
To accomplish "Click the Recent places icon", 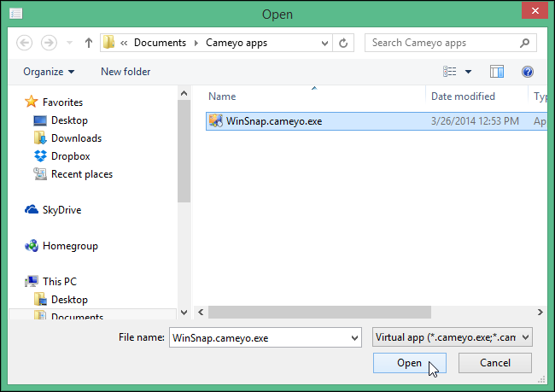I will pyautogui.click(x=40, y=174).
